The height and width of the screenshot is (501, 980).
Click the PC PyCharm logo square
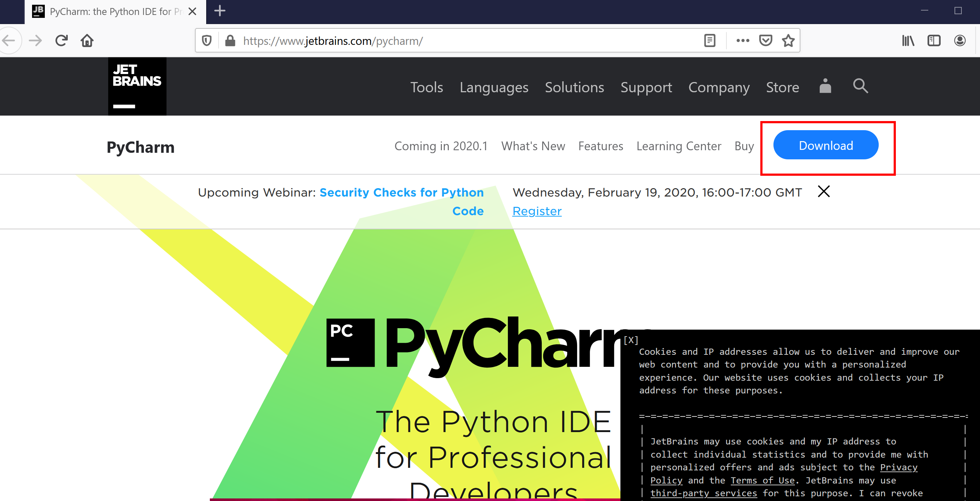[x=350, y=343]
